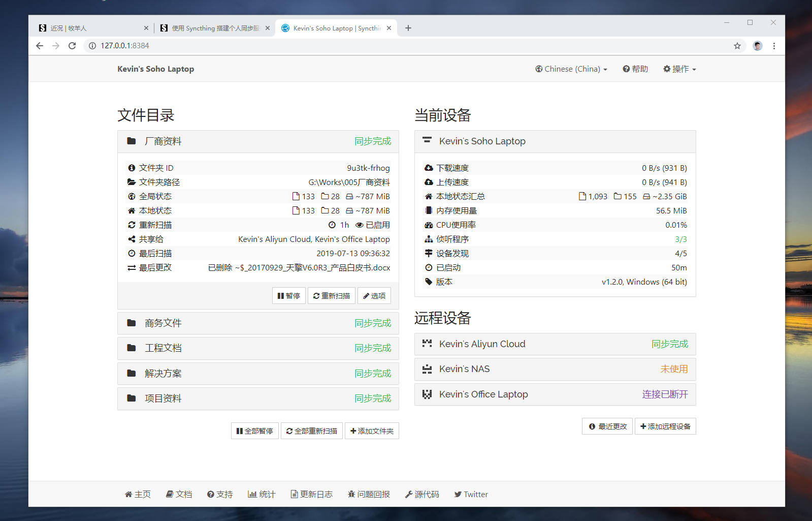This screenshot has height=521, width=812.
Task: Reload the page with the refresh icon
Action: click(72, 46)
